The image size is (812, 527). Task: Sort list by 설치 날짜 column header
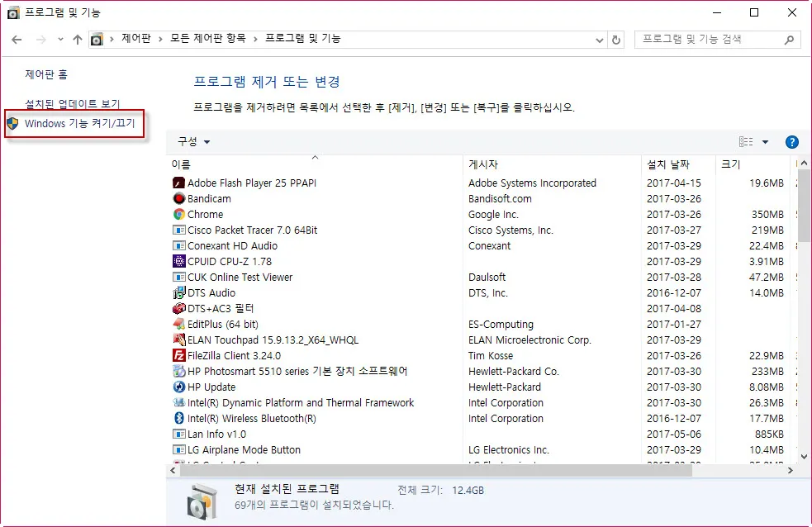coord(667,164)
